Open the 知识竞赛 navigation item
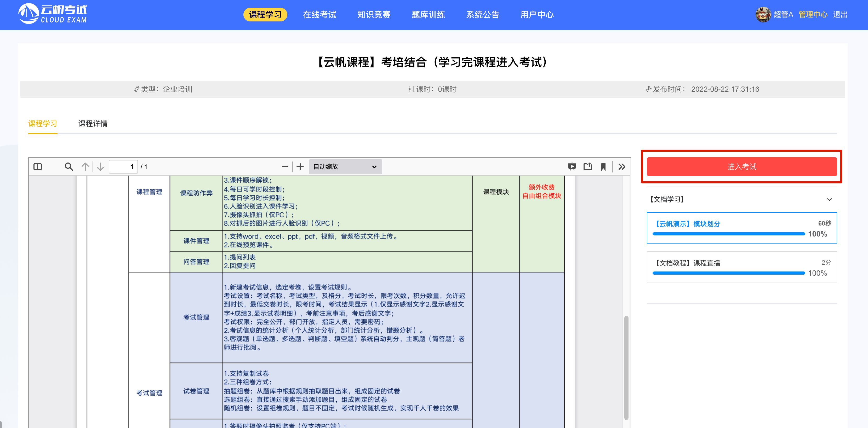The height and width of the screenshot is (428, 868). pos(374,14)
